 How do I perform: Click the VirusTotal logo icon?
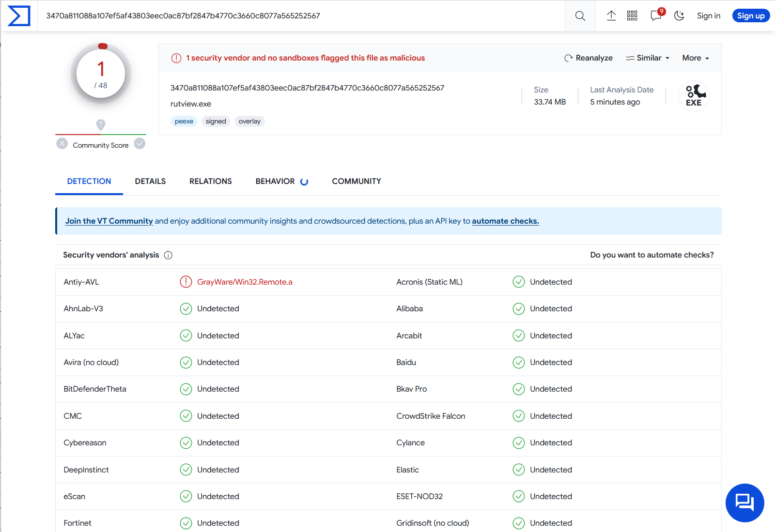(19, 16)
